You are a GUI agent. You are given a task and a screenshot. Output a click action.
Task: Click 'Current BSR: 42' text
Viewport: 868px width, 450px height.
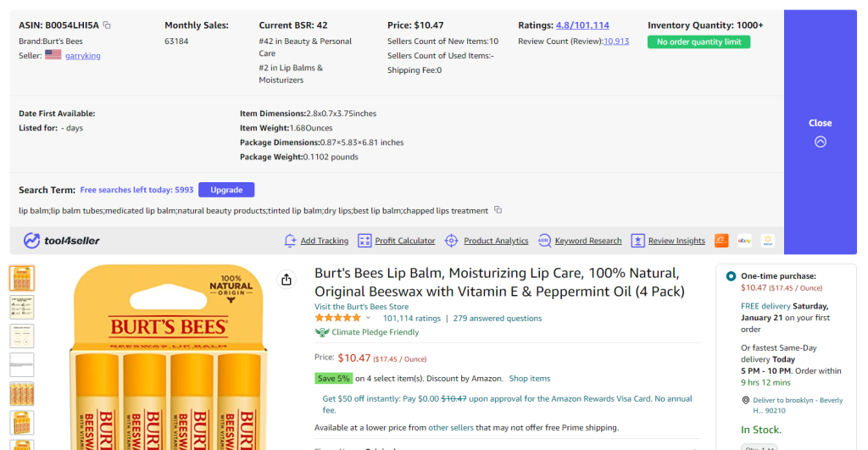point(293,25)
